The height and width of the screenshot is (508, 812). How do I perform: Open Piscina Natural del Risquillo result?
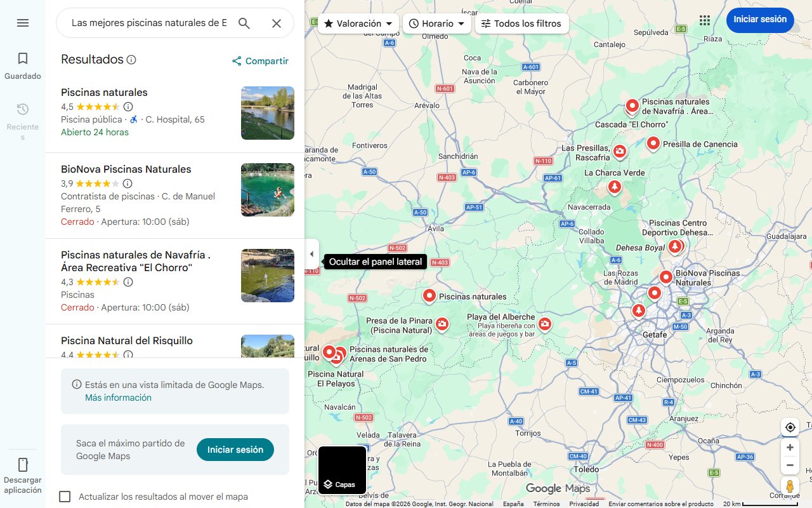tap(127, 341)
